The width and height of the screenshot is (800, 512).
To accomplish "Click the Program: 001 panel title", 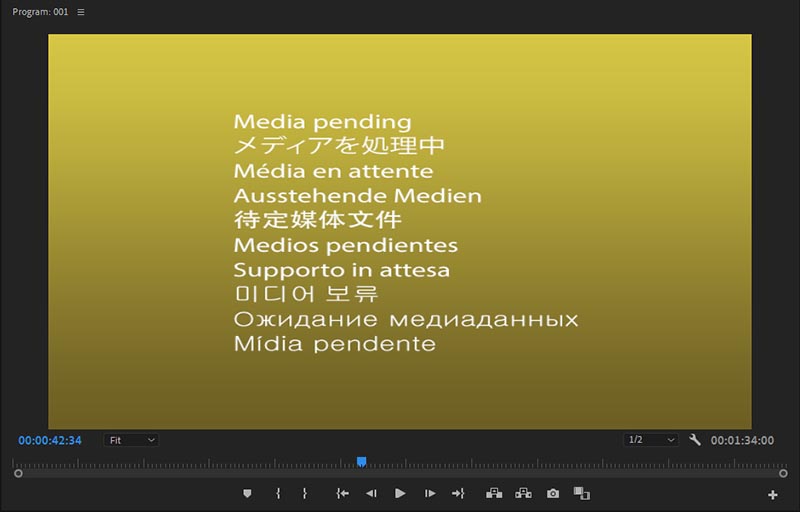I will [x=40, y=12].
